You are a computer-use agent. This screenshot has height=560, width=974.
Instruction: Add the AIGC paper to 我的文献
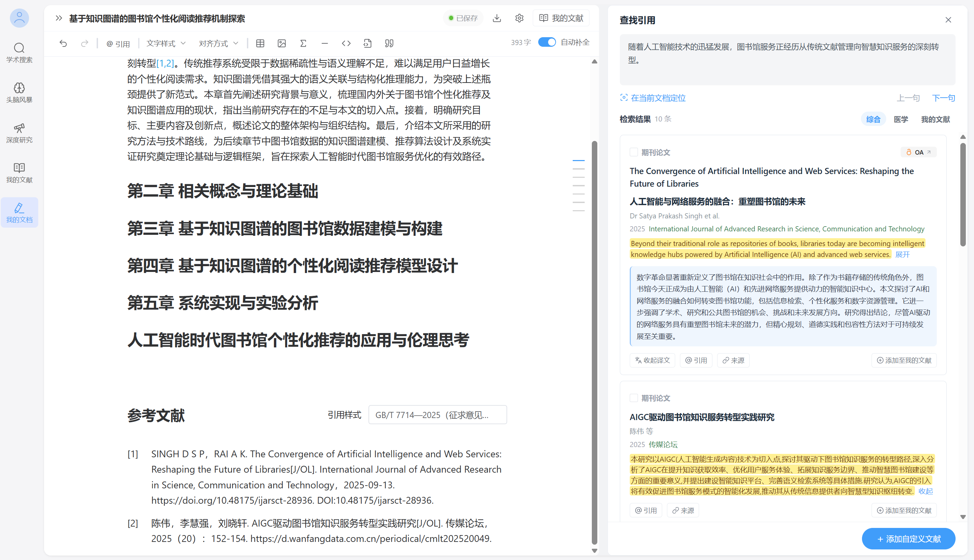(x=904, y=511)
